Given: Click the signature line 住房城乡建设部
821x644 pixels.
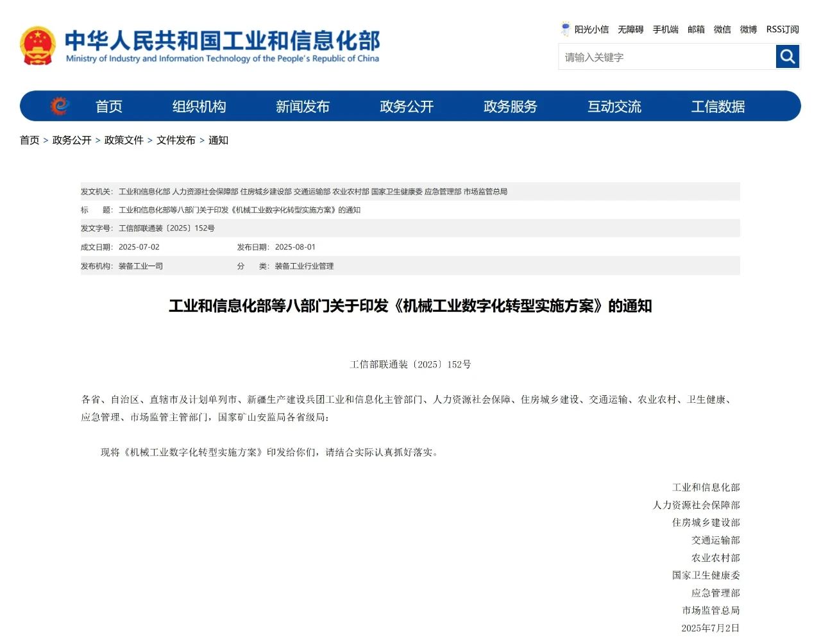Looking at the screenshot, I should pos(706,523).
